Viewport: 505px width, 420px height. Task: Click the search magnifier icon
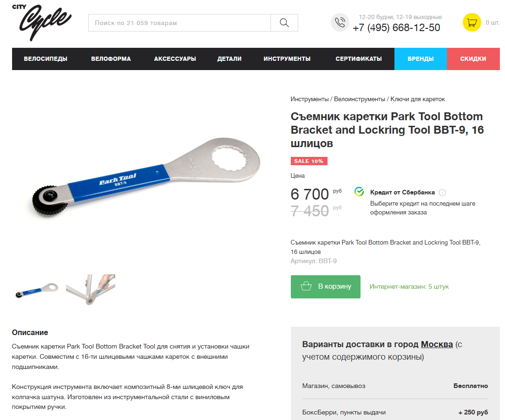pos(284,23)
